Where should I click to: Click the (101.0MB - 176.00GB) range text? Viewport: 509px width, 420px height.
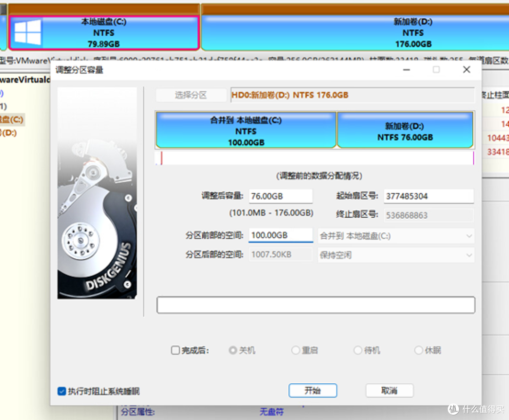[x=271, y=213]
